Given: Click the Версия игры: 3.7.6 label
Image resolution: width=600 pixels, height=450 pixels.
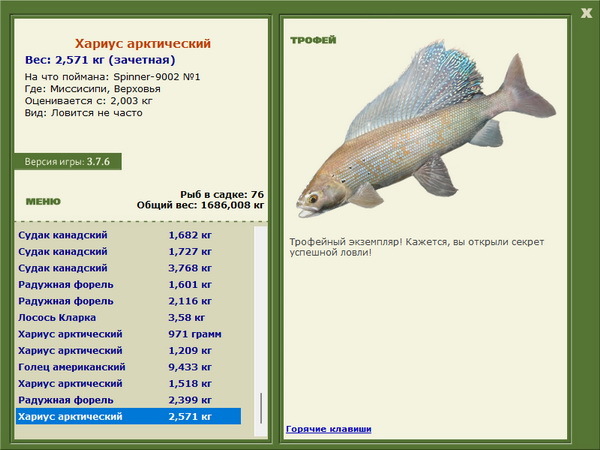Looking at the screenshot, I should 67,161.
